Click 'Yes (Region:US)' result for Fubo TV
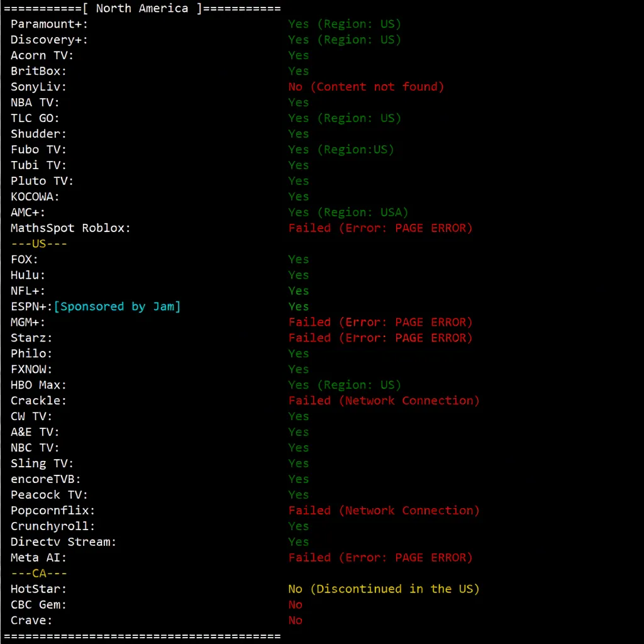The image size is (644, 644). click(341, 150)
